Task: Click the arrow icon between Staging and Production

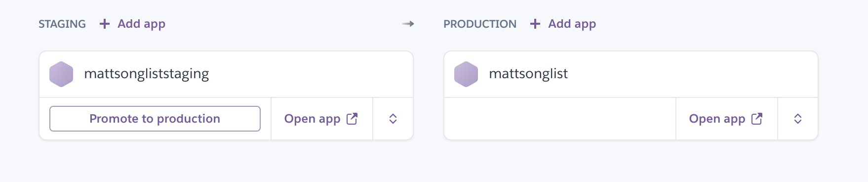Action: [408, 24]
